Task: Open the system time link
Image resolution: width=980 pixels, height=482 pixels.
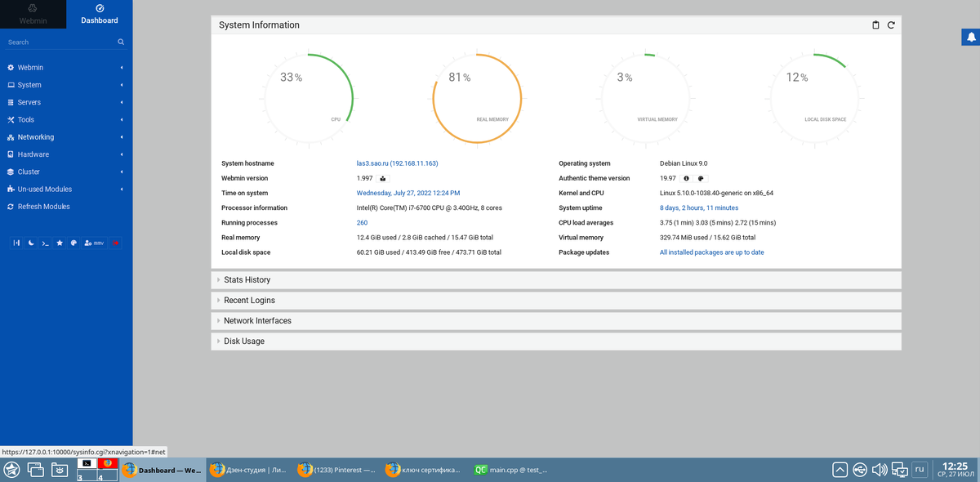Action: pos(408,193)
